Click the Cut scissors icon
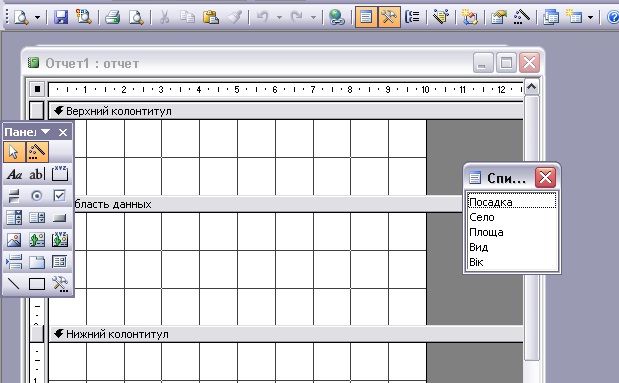 pyautogui.click(x=165, y=17)
